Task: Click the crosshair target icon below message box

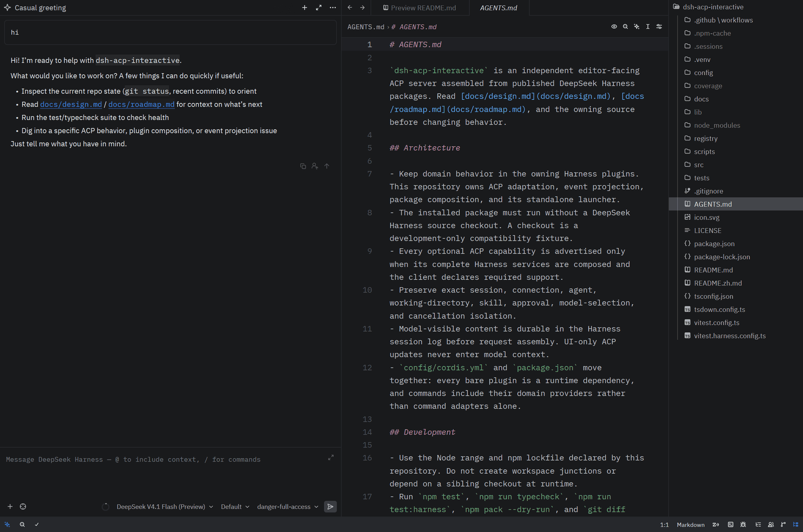Action: (23, 506)
